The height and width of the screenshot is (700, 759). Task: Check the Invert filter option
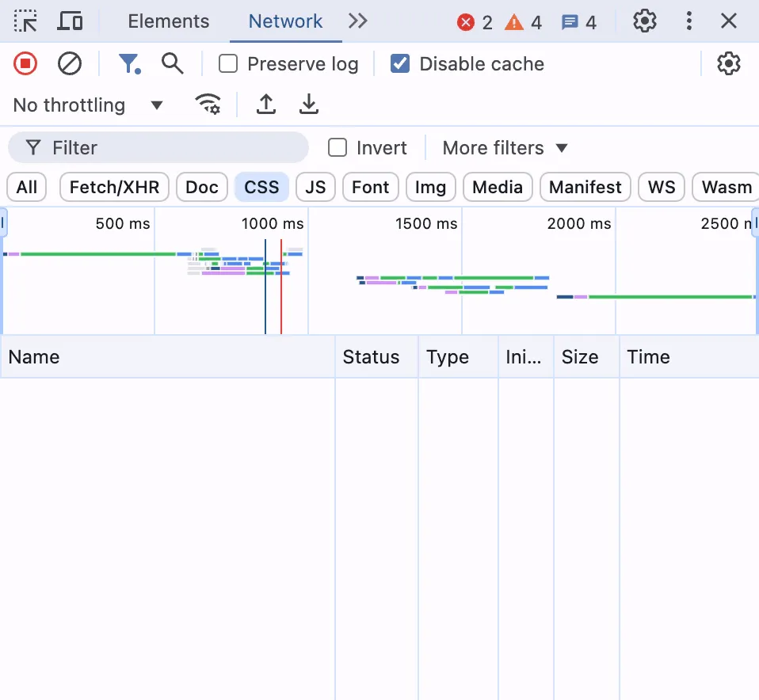click(338, 147)
